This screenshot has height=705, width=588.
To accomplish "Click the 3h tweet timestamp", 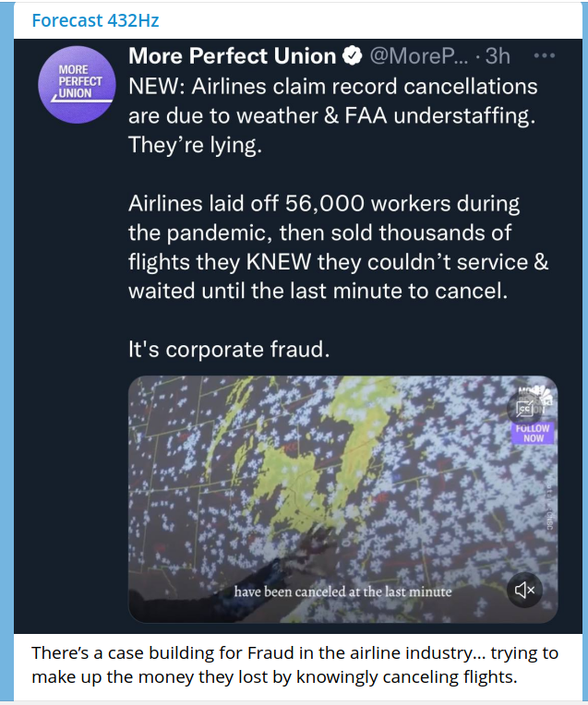I will pos(497,56).
